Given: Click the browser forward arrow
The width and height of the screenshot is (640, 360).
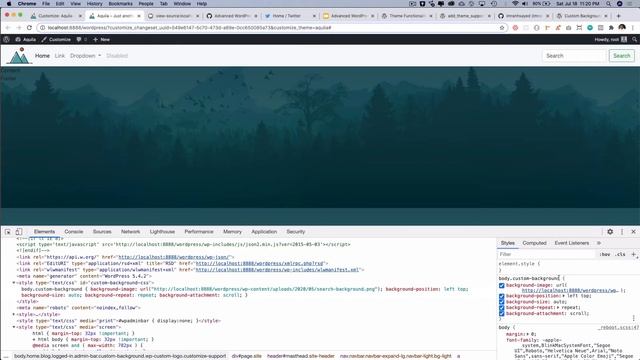Looking at the screenshot, I should click(x=19, y=27).
